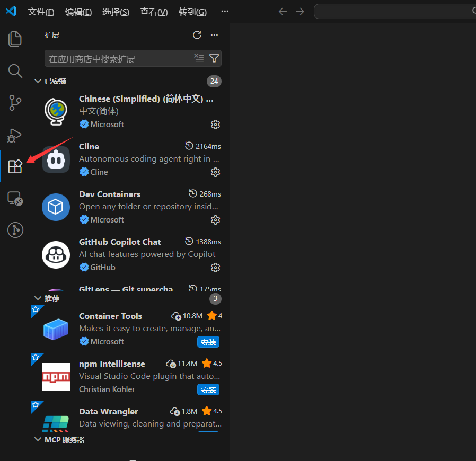Screen dimensions: 476x461
Task: Open the GitLens activity bar icon
Action: [x=15, y=230]
